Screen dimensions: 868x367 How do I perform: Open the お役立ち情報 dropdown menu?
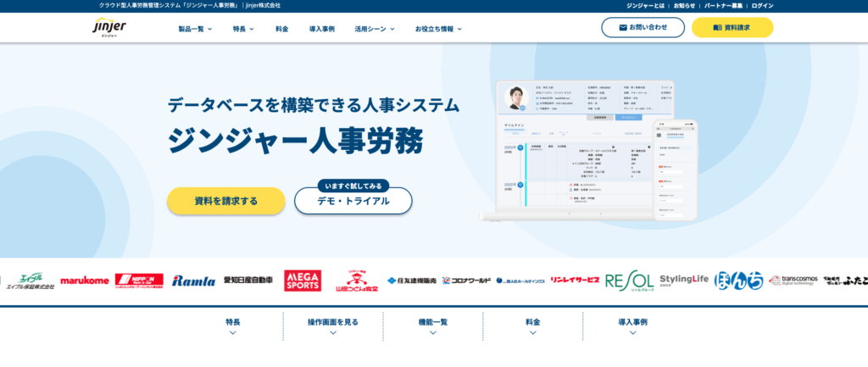click(438, 29)
